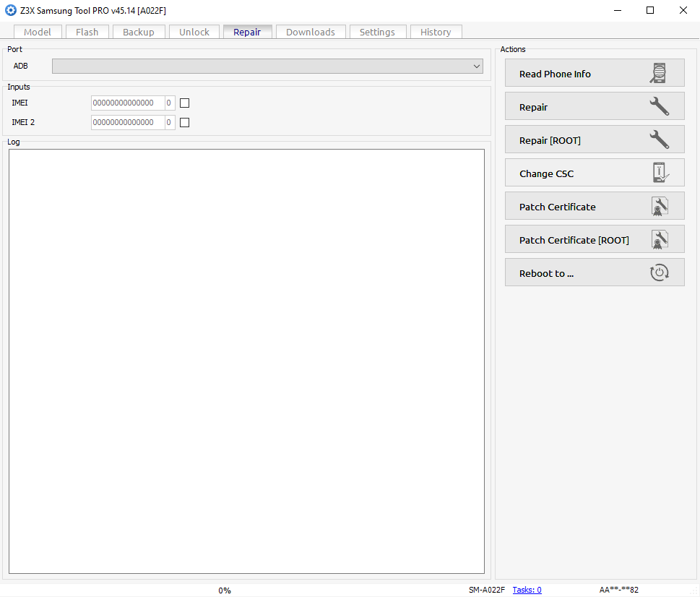Enable the IMEI 2 checkbox
The width and height of the screenshot is (700, 597).
pyautogui.click(x=184, y=122)
